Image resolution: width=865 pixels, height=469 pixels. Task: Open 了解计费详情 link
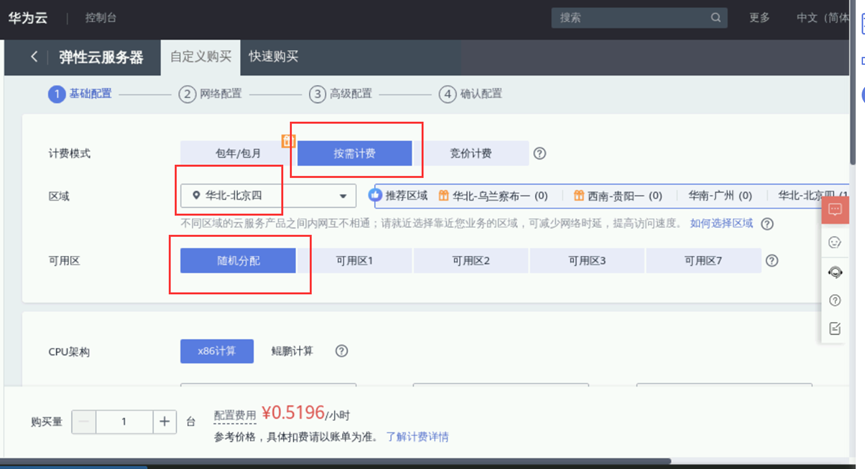(x=417, y=436)
